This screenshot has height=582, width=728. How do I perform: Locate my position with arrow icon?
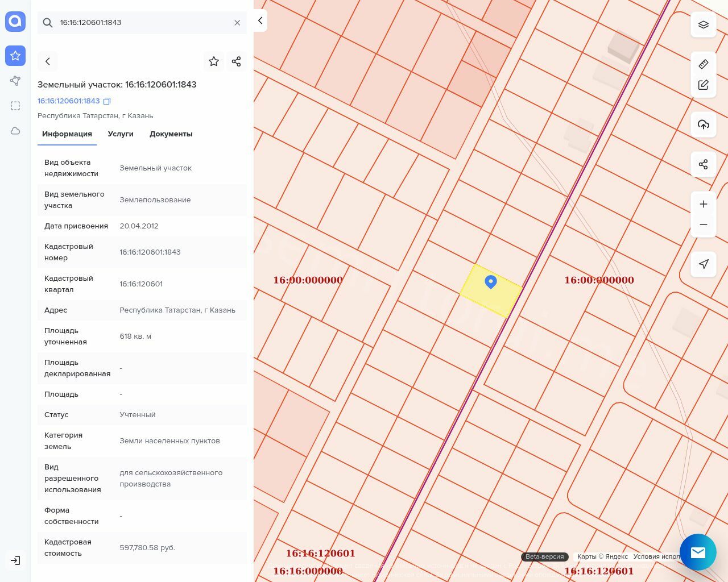point(704,264)
